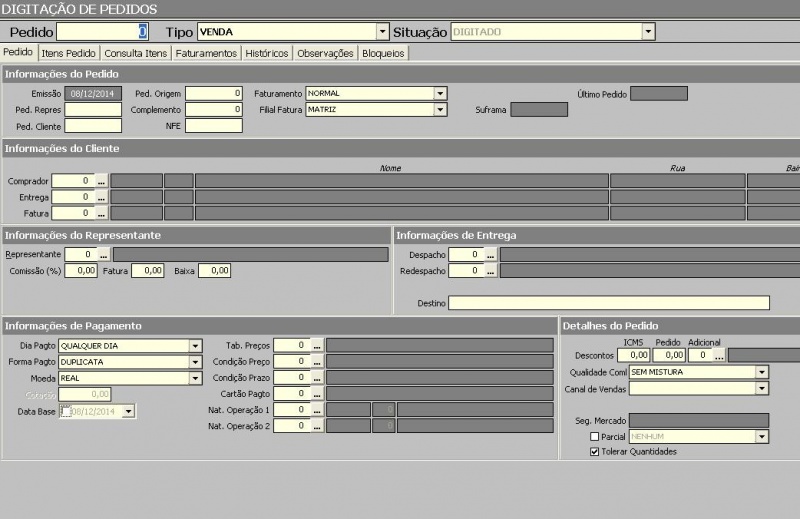Open the Nat. Operação 1 lookup button
This screenshot has width=800, height=519.
tap(317, 410)
